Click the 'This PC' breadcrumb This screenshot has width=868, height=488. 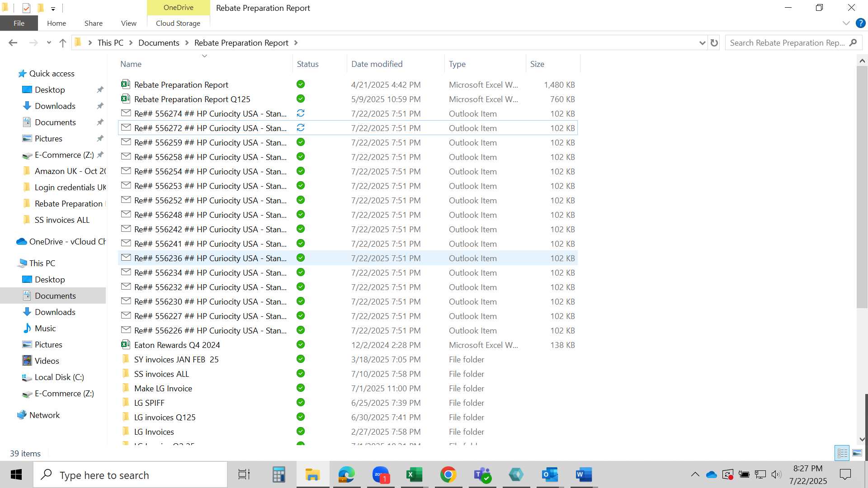coord(110,42)
